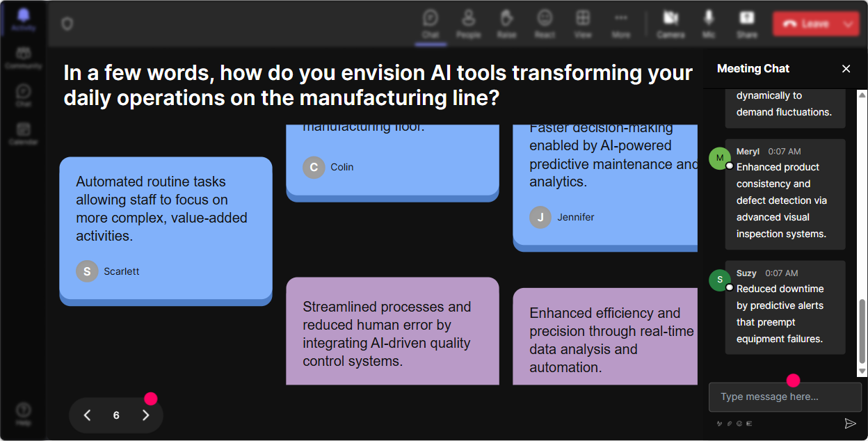Start sharing with the Share button
This screenshot has width=868, height=441.
[747, 24]
